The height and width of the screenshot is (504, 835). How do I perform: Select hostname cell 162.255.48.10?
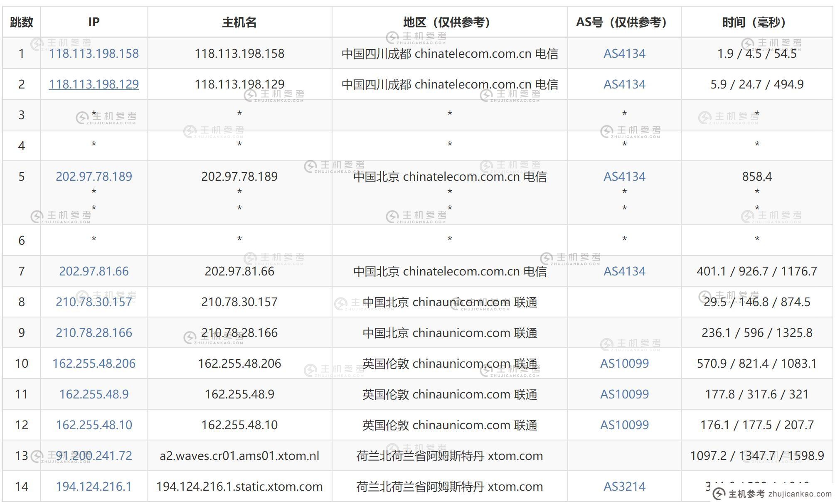pos(239,425)
